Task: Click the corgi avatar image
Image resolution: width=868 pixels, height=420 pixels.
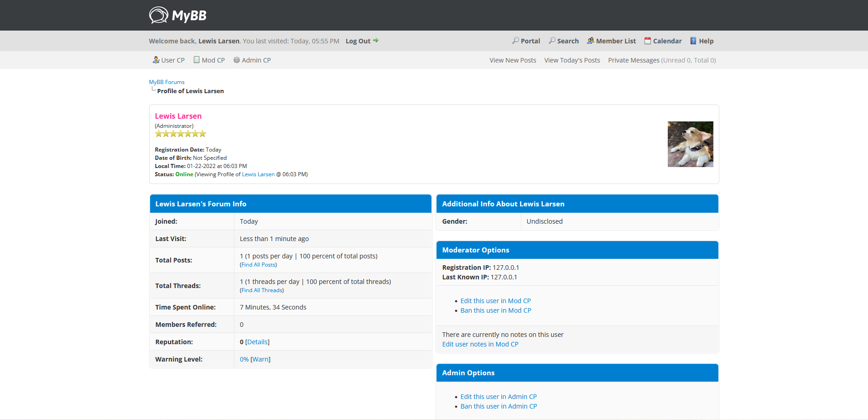Action: tap(690, 144)
